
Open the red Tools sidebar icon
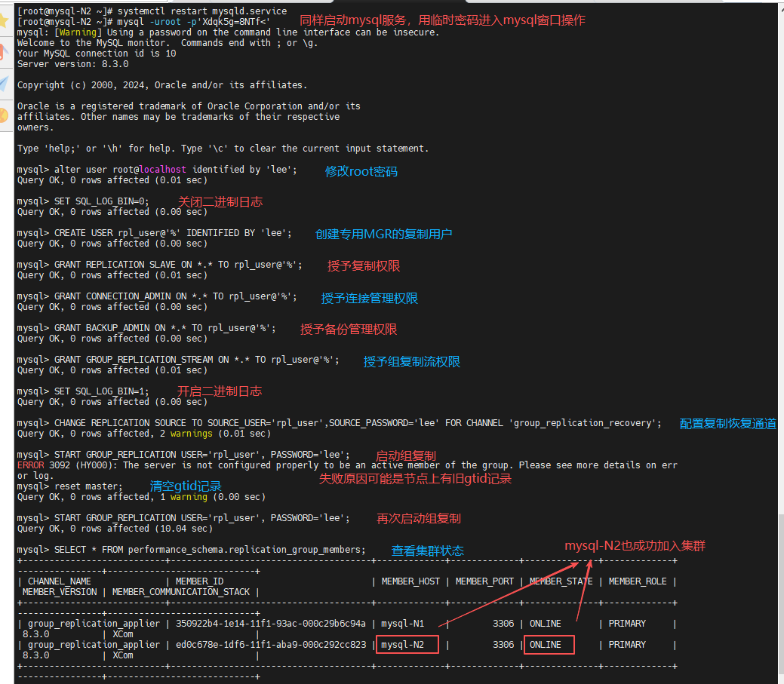tap(4, 52)
